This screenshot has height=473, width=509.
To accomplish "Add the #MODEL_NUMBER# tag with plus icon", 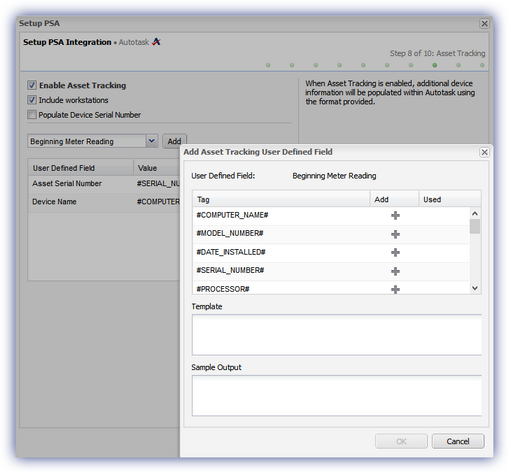I will (x=395, y=234).
